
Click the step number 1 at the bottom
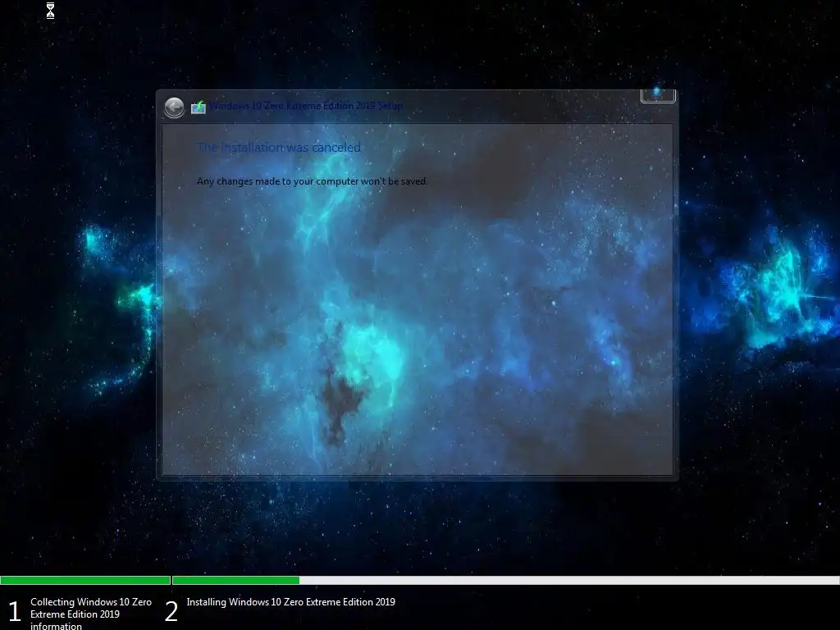point(15,612)
